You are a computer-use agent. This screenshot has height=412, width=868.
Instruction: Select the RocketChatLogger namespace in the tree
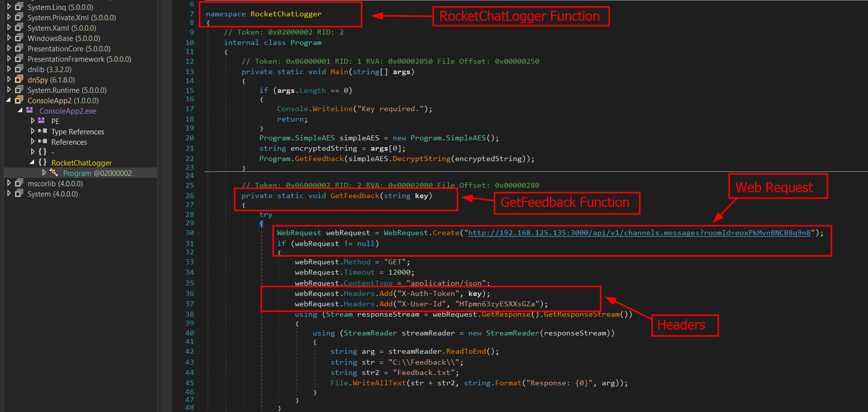[x=82, y=163]
